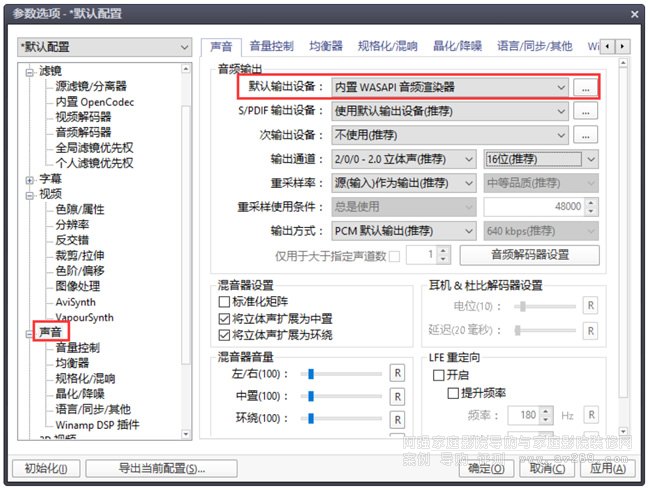650x490 pixels.
Task: Click the browse button beside S/PDIF 输出设备
Action: click(585, 111)
